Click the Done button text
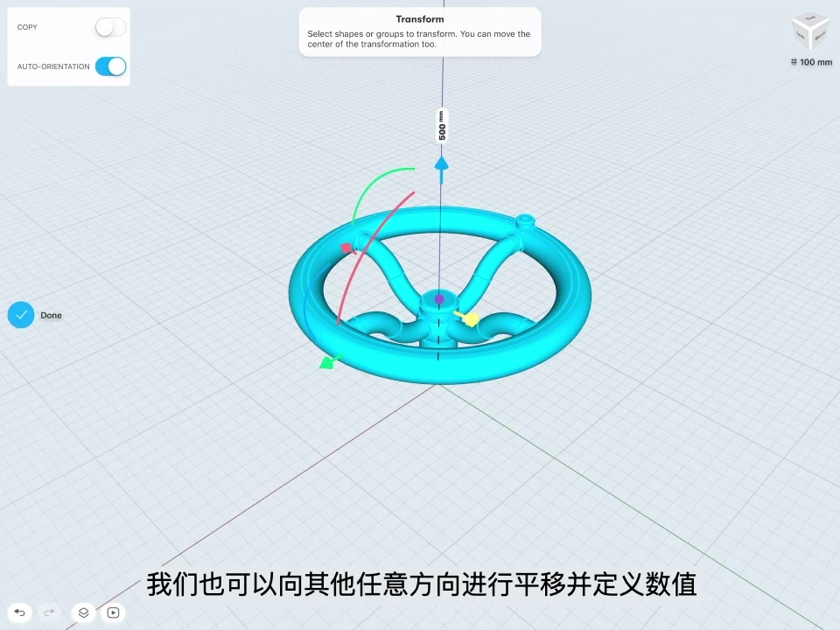 click(x=51, y=315)
